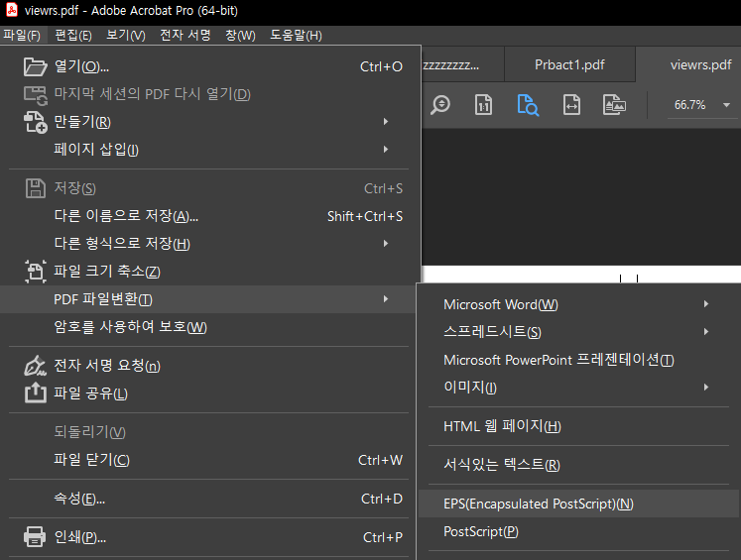The width and height of the screenshot is (741, 560).
Task: Click the Open folder icon in File menu
Action: coord(36,66)
